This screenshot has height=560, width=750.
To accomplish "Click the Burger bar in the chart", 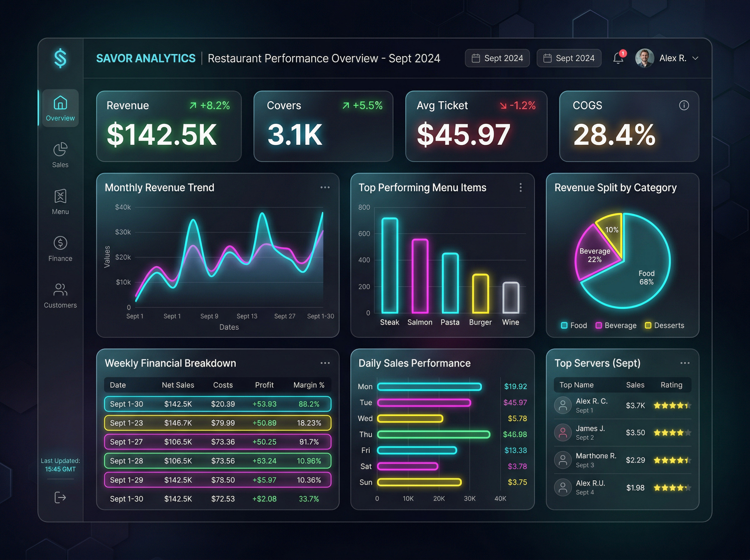I will (x=481, y=293).
